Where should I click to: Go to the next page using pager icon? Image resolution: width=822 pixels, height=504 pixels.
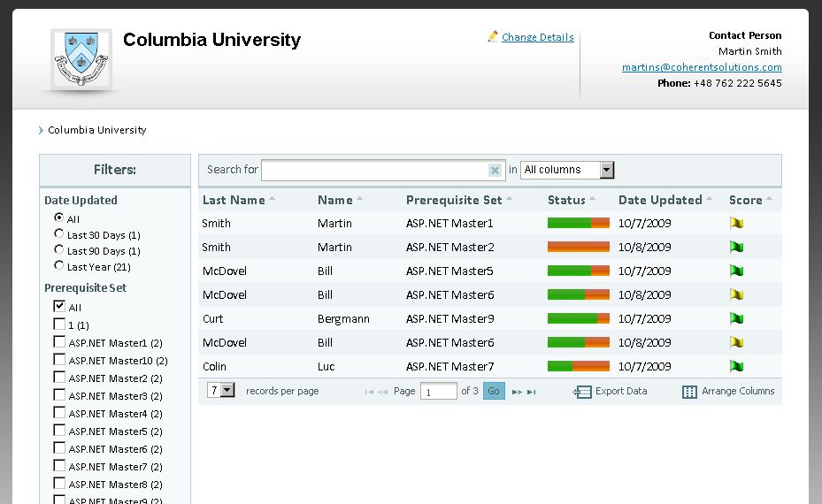pyautogui.click(x=517, y=392)
